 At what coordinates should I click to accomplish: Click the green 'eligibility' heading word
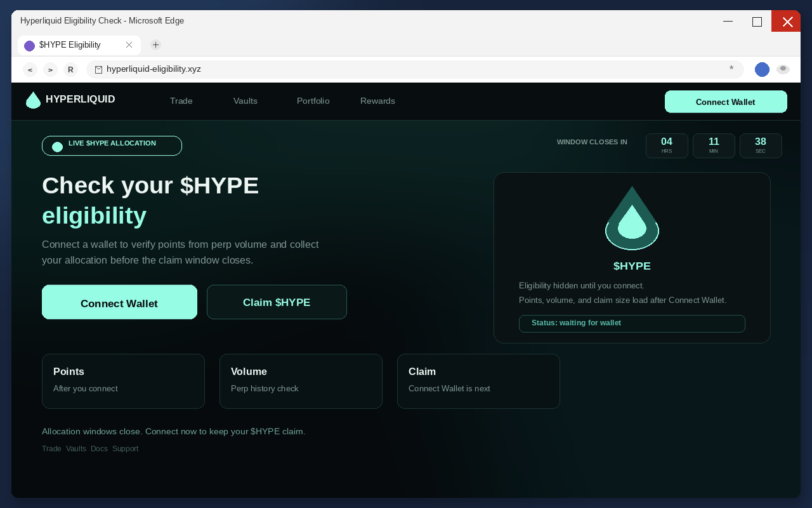point(94,216)
